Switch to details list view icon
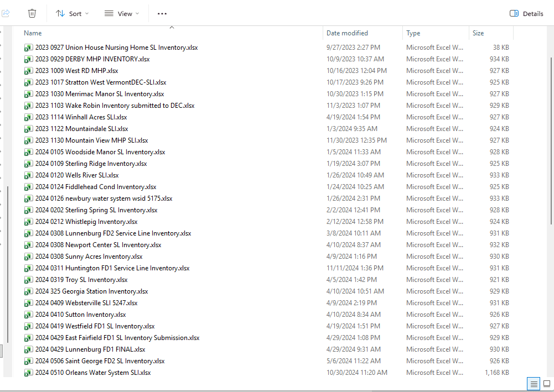Image resolution: width=554 pixels, height=392 pixels. (534, 384)
